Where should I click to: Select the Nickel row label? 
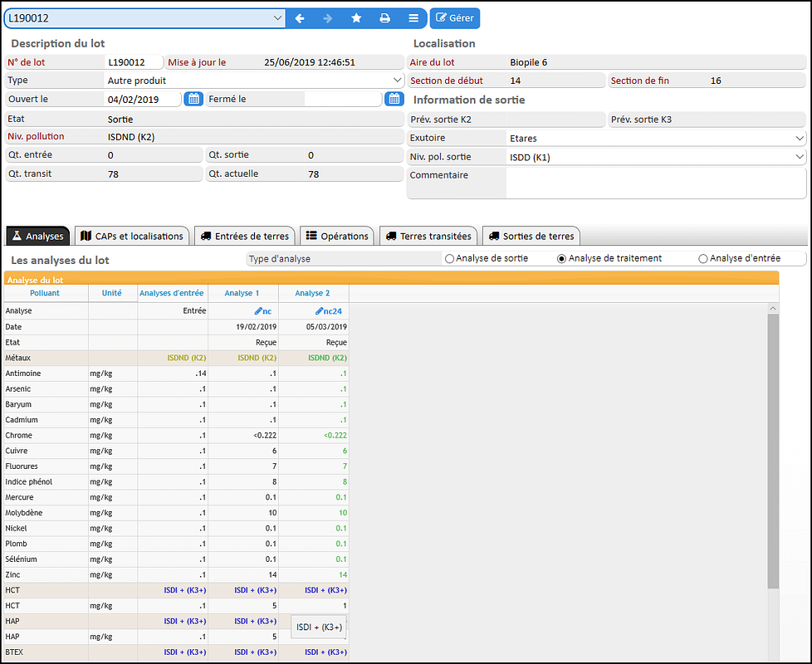(x=16, y=529)
